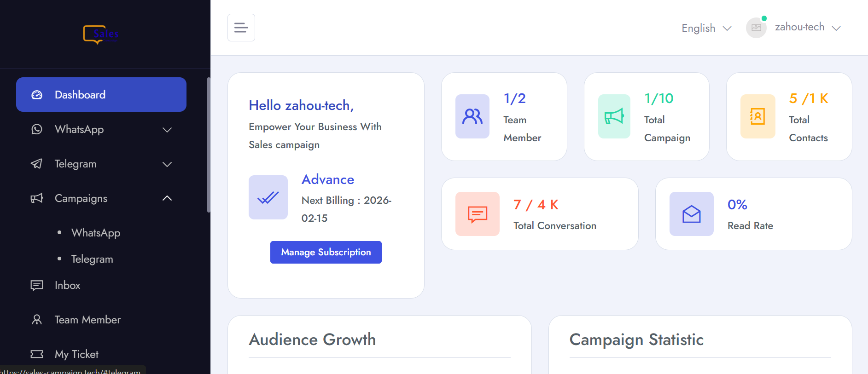Expand the Telegram sidebar menu

[101, 164]
